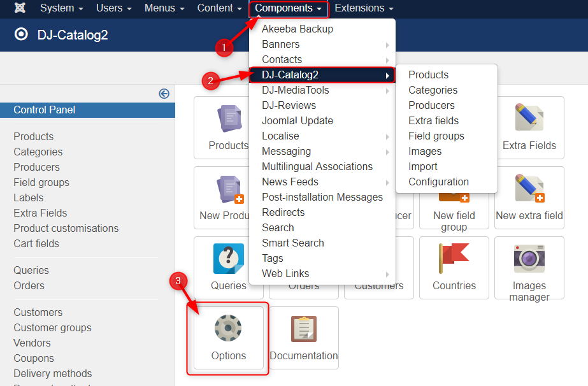Viewport: 588px width, 386px height.
Task: Open the Extensions dropdown menu
Action: coord(364,8)
